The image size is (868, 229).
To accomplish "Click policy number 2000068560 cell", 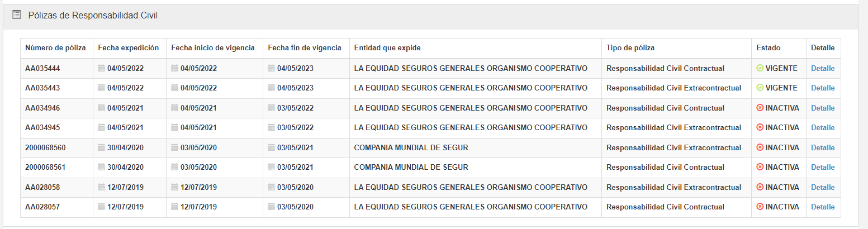I will point(45,147).
